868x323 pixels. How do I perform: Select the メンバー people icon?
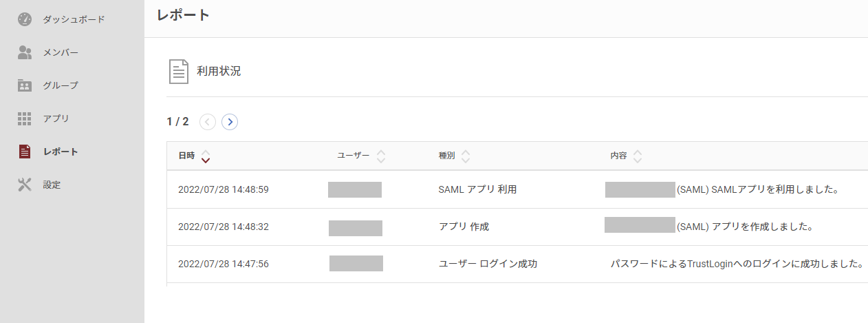coord(25,52)
